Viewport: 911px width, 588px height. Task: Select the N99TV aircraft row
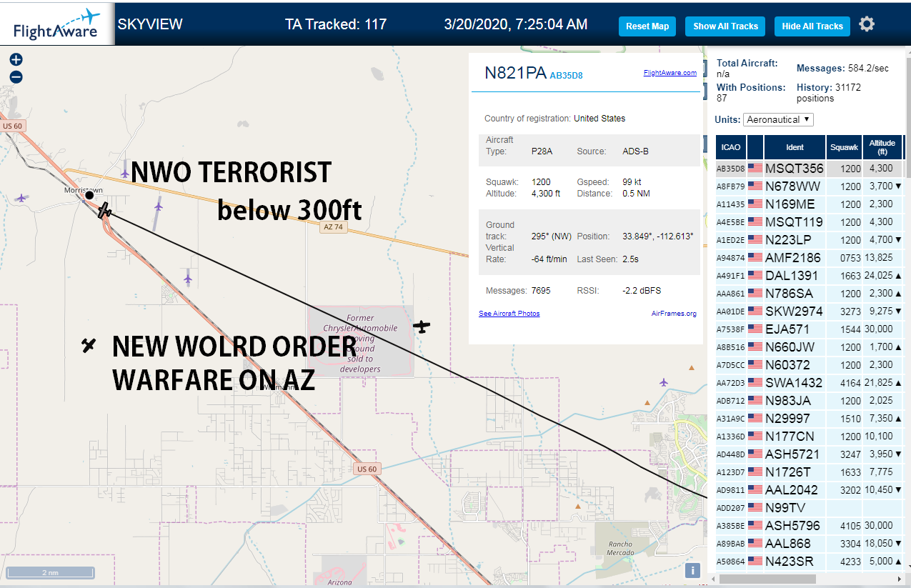[x=809, y=508]
